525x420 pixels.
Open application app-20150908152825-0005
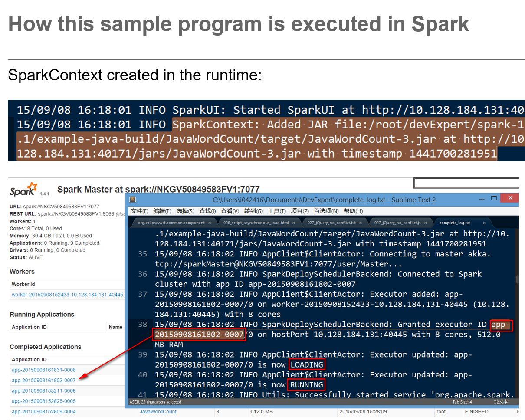[x=44, y=401]
